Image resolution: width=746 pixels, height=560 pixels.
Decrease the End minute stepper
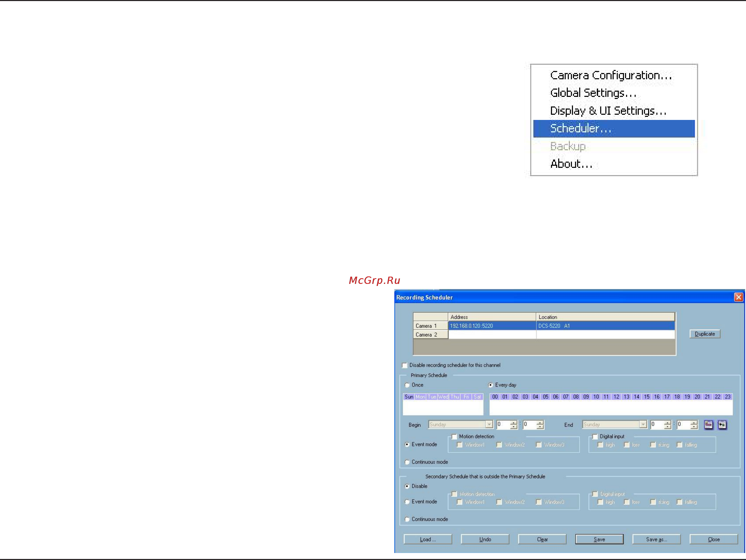click(694, 427)
